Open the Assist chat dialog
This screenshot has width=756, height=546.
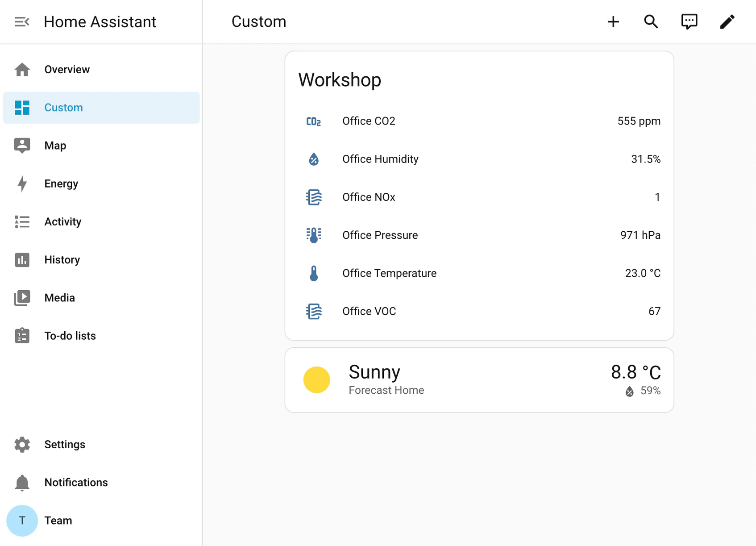(x=689, y=21)
